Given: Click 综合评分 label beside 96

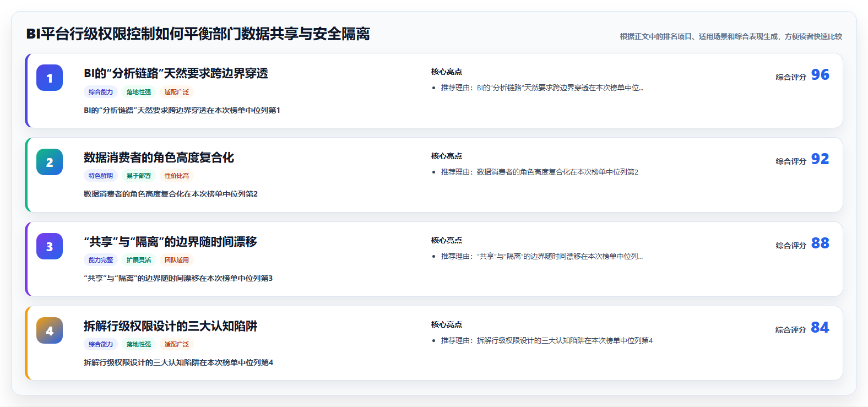Looking at the screenshot, I should [791, 77].
